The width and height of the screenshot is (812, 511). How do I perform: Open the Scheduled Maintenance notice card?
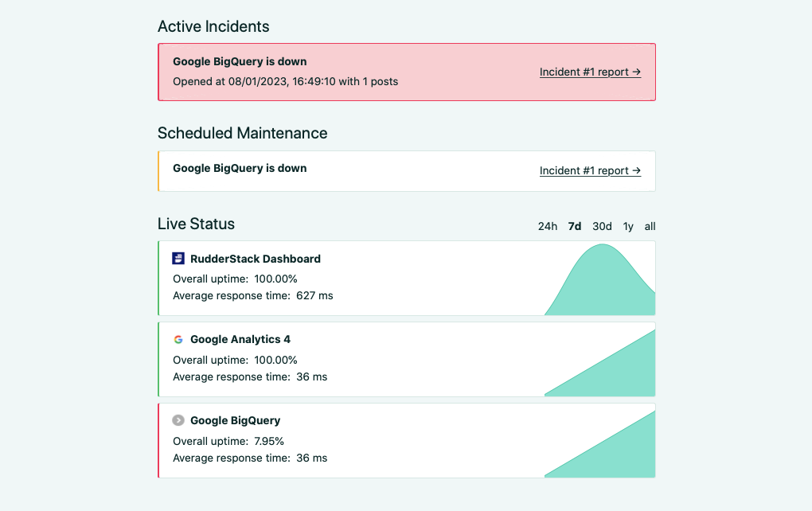click(406, 170)
